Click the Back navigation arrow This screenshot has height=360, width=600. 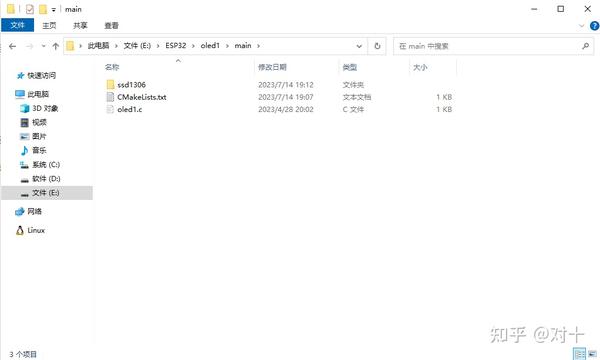[13, 46]
